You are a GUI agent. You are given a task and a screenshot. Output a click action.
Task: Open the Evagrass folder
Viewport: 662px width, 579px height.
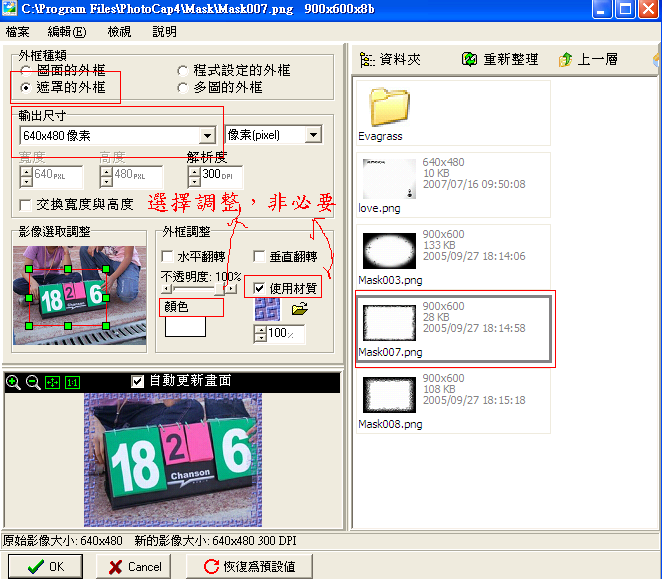[x=389, y=112]
